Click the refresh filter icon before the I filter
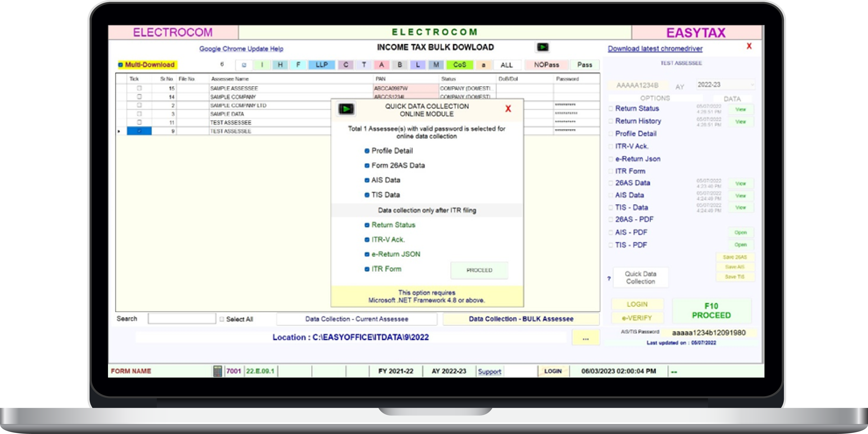 (x=244, y=65)
